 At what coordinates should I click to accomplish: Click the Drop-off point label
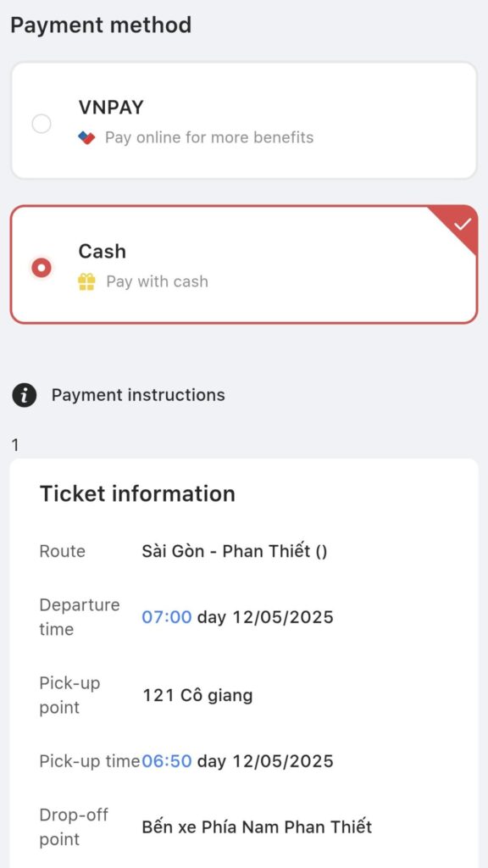pyautogui.click(x=74, y=827)
